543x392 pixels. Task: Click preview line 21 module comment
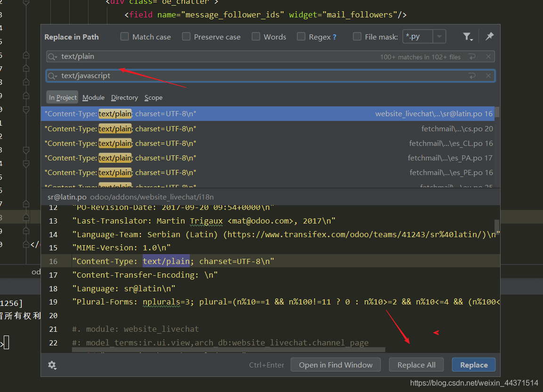[136, 329]
